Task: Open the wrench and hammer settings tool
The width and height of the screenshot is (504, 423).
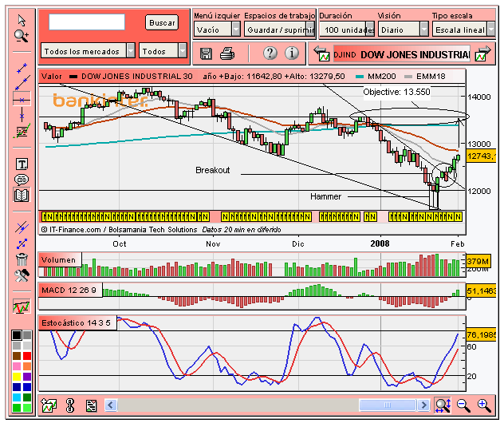Action: 22,275
